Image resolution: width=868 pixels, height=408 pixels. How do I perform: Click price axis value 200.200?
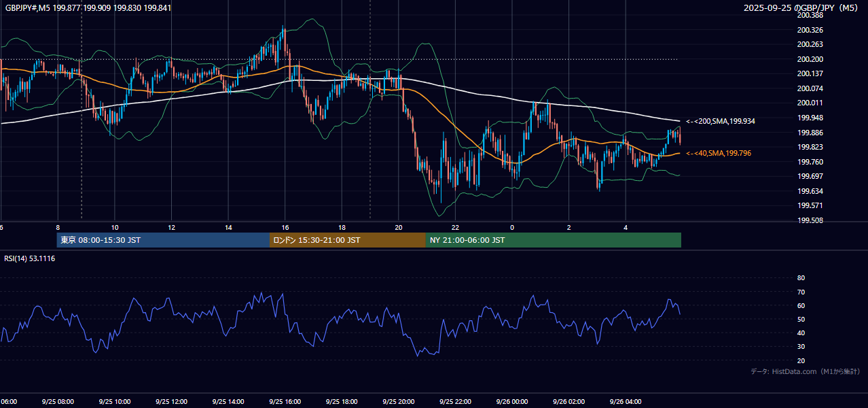(x=810, y=59)
